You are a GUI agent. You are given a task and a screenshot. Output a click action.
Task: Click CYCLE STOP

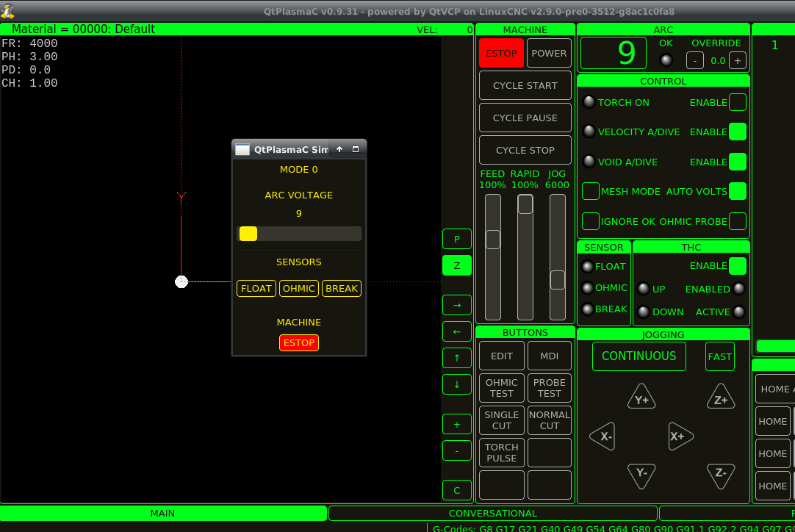(x=525, y=150)
